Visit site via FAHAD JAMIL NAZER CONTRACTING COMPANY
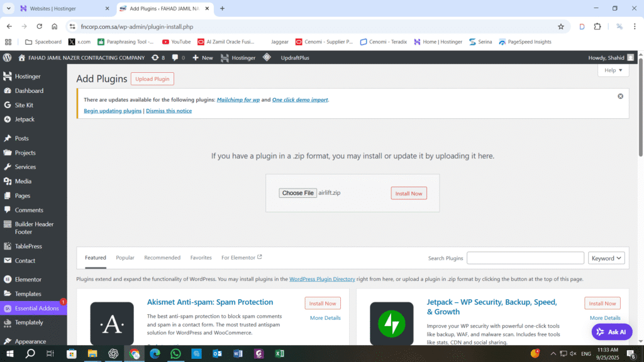 81,58
